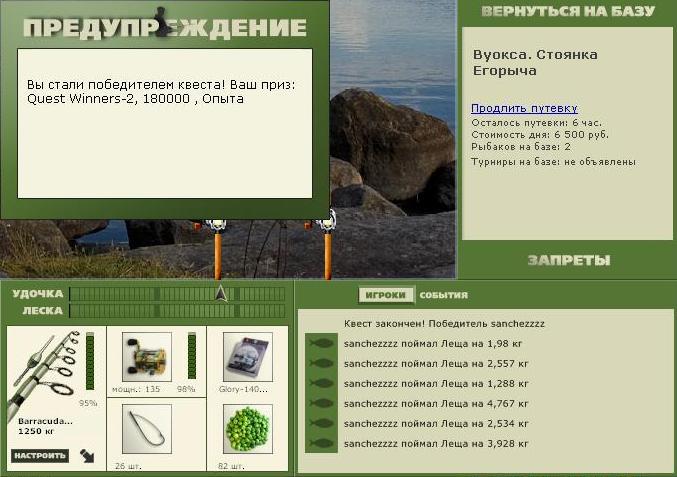Image resolution: width=677 pixels, height=477 pixels.
Task: Click Квест закончен! Победитель sanchezzzz line
Action: [444, 324]
